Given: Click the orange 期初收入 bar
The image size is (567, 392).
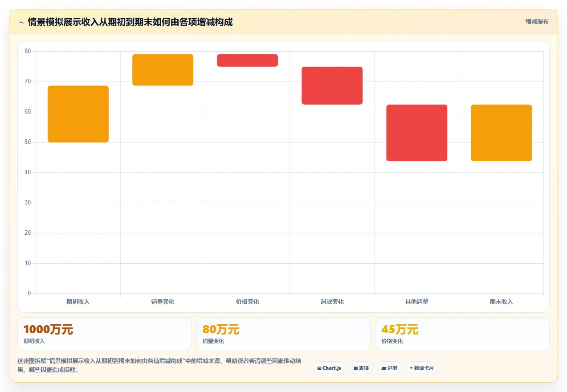Looking at the screenshot, I should click(x=78, y=114).
